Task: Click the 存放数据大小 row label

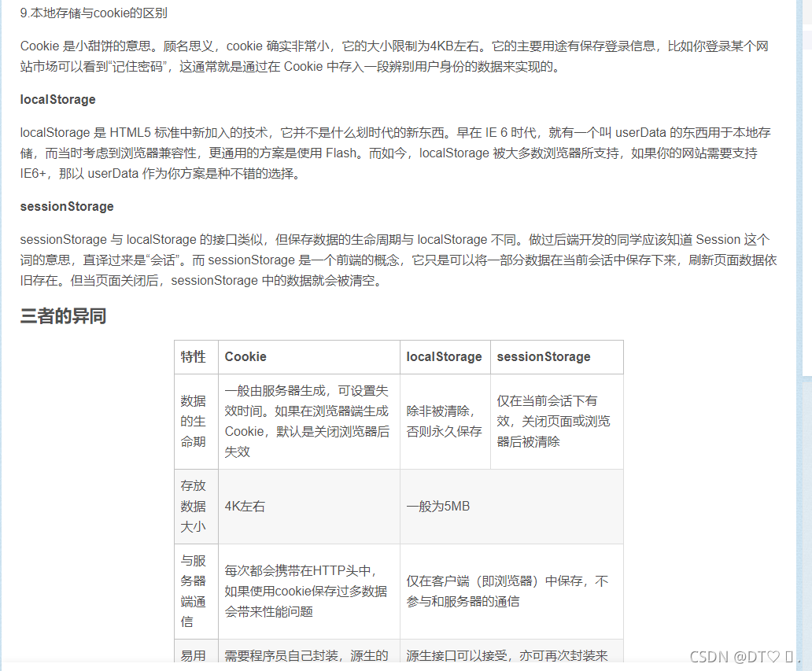Action: (194, 506)
